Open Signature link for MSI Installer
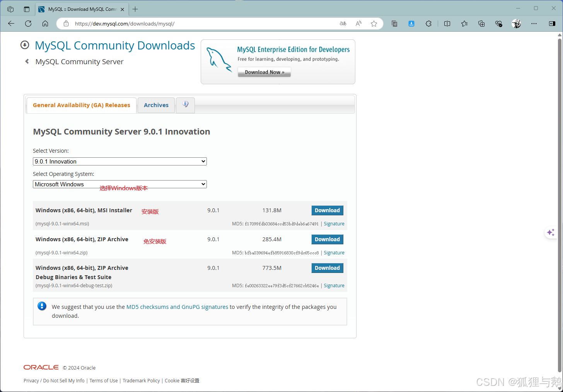Image resolution: width=563 pixels, height=392 pixels. tap(334, 224)
